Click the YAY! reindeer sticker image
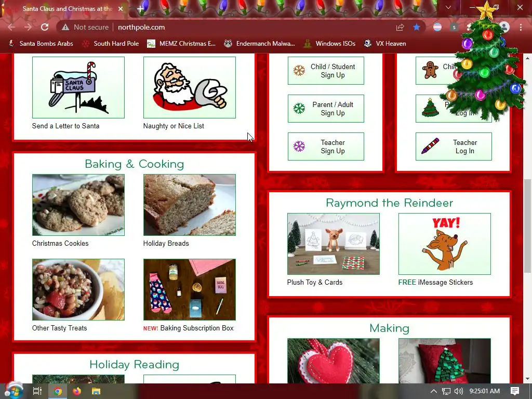The width and height of the screenshot is (532, 399). coord(445,244)
